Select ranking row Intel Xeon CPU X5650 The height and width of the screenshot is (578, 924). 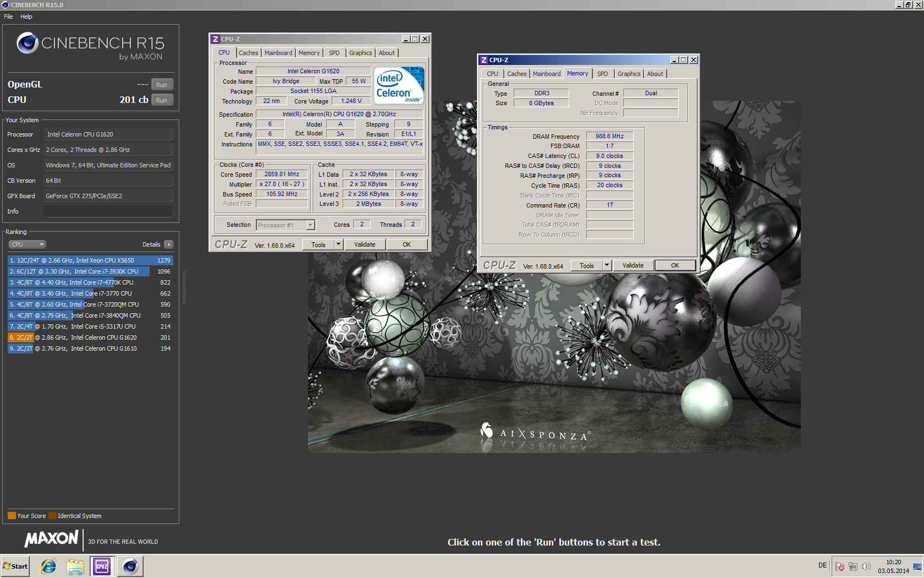tap(90, 260)
